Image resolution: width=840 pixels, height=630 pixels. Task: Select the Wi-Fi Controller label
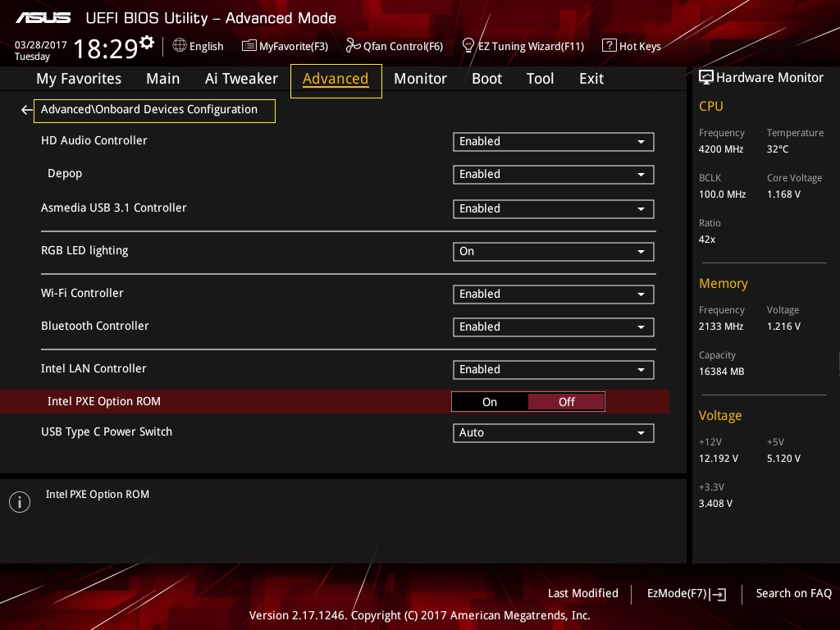pos(82,293)
